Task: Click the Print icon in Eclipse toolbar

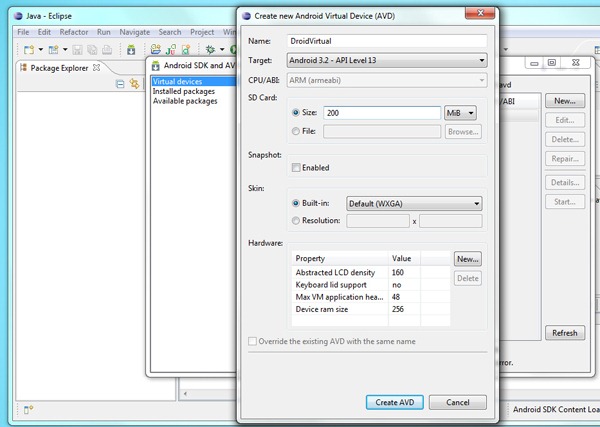Action: click(107, 50)
